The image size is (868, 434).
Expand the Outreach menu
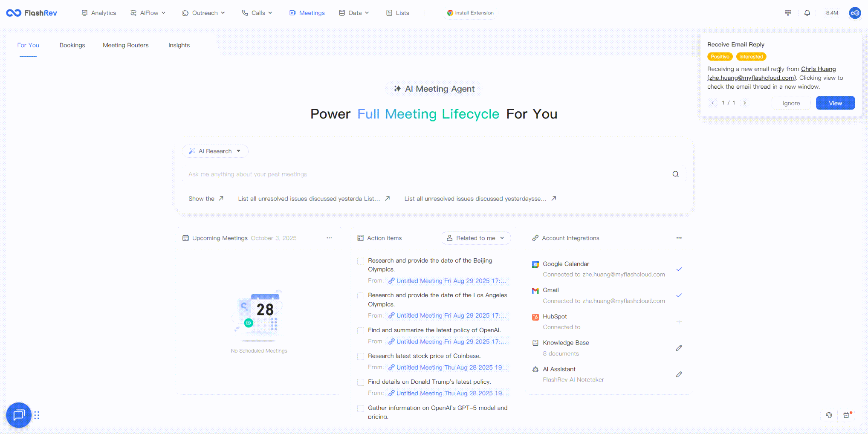point(203,13)
